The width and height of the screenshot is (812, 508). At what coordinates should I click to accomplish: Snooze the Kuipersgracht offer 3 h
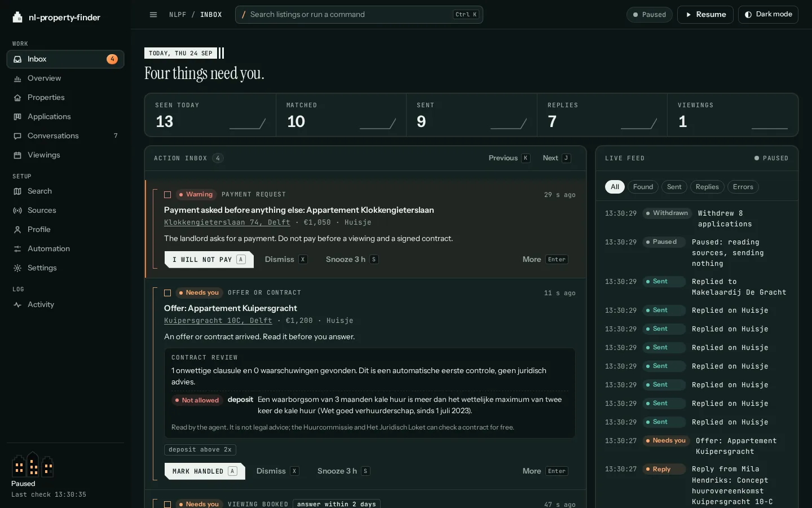343,471
